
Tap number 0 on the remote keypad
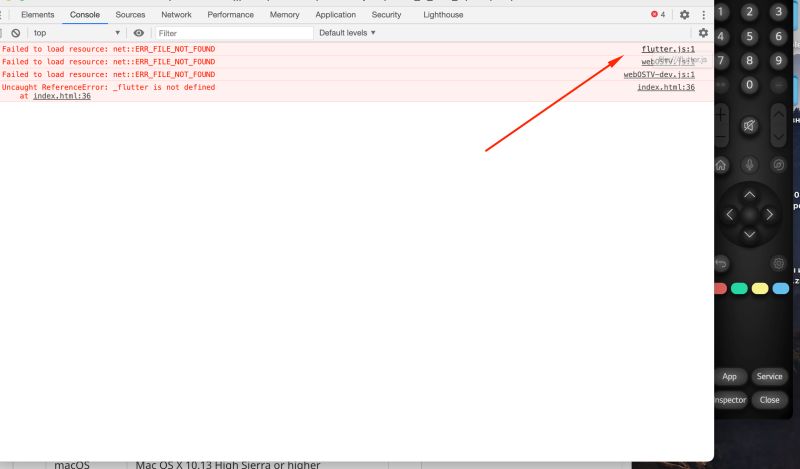point(749,85)
